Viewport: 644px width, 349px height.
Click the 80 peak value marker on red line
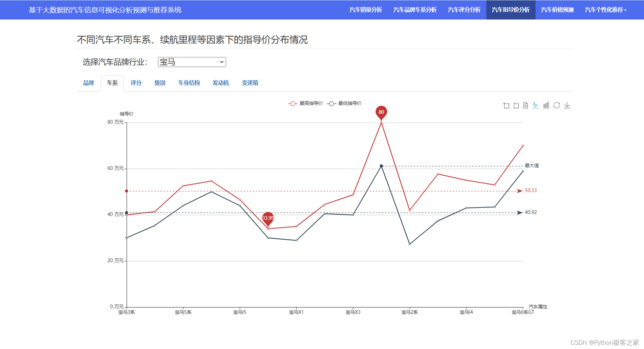point(381,112)
